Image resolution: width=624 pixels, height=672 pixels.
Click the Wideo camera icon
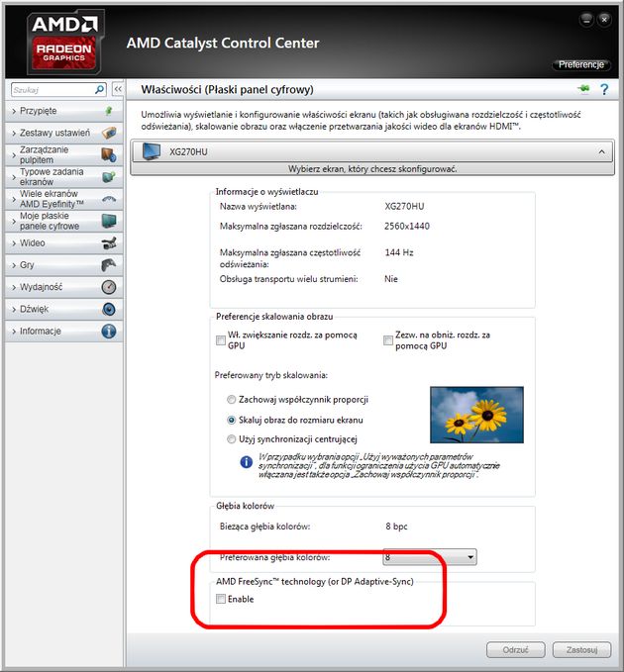click(x=109, y=243)
